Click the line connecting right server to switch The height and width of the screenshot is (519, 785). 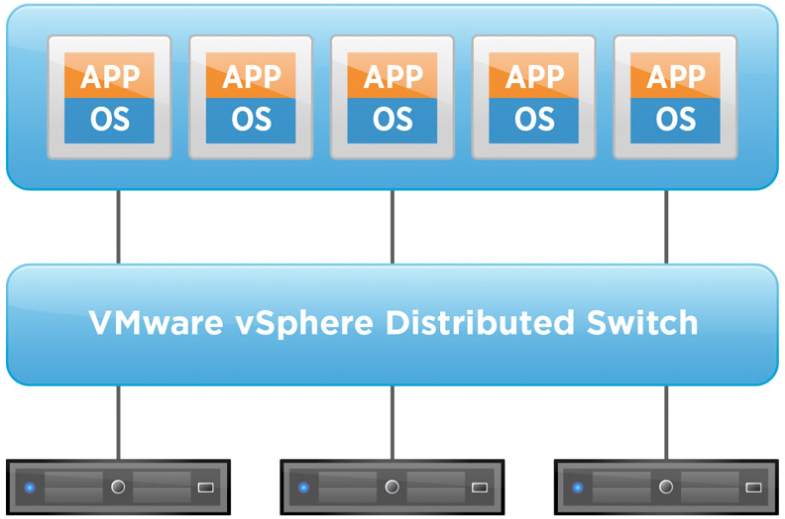pos(666,422)
